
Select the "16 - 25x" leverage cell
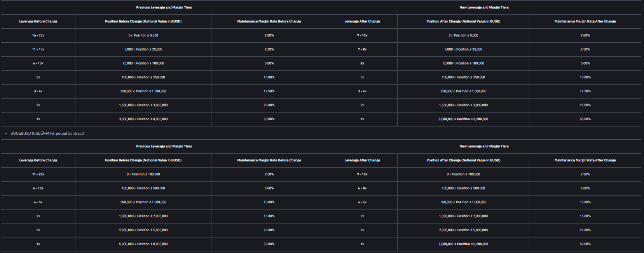[x=38, y=35]
